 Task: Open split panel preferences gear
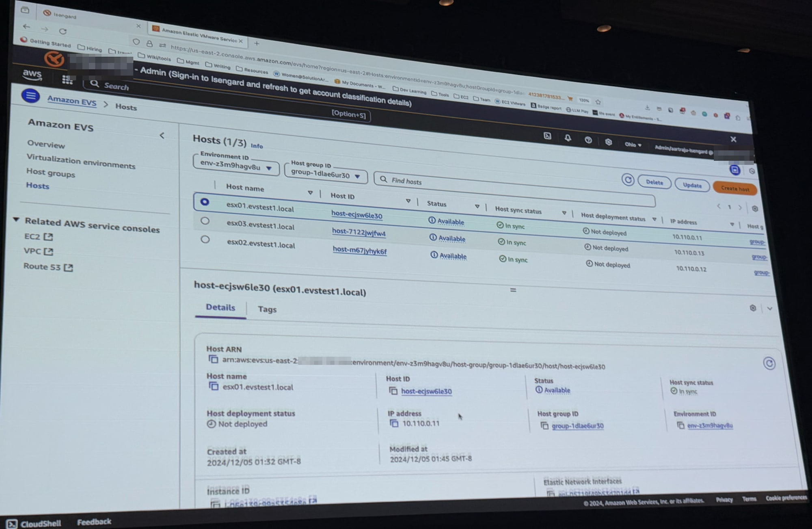point(753,308)
